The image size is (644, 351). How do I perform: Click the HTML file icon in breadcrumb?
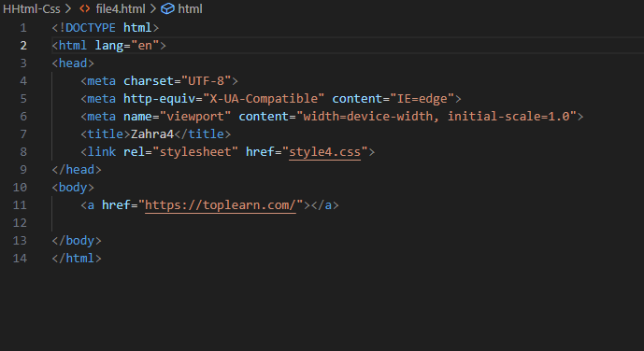[x=85, y=8]
